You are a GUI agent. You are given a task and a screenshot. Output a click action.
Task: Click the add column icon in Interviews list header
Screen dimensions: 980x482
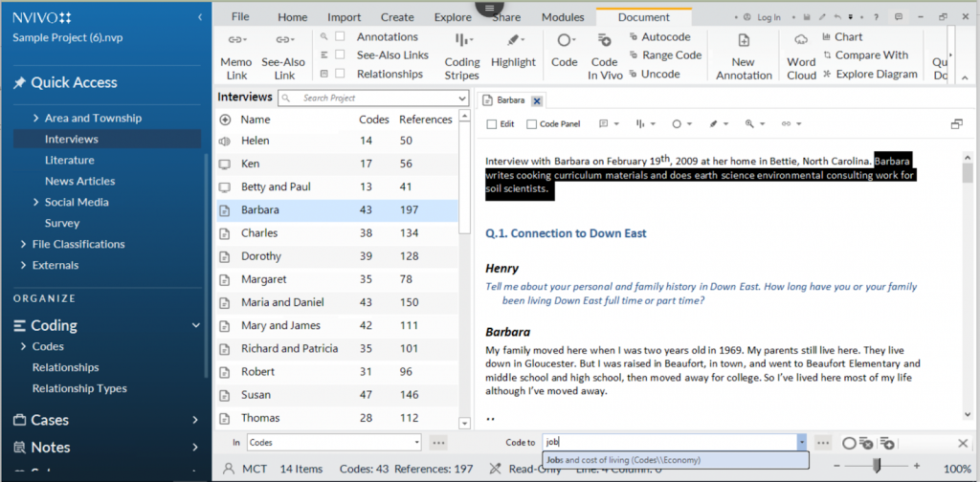[x=225, y=120]
